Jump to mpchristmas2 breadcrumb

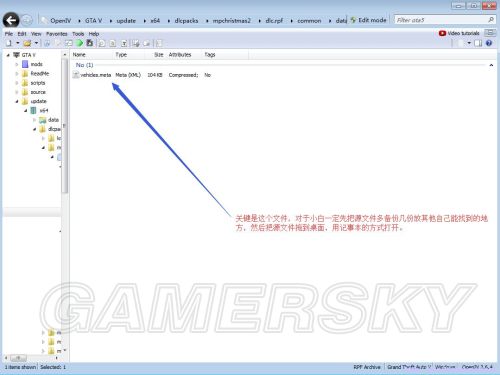pos(231,21)
